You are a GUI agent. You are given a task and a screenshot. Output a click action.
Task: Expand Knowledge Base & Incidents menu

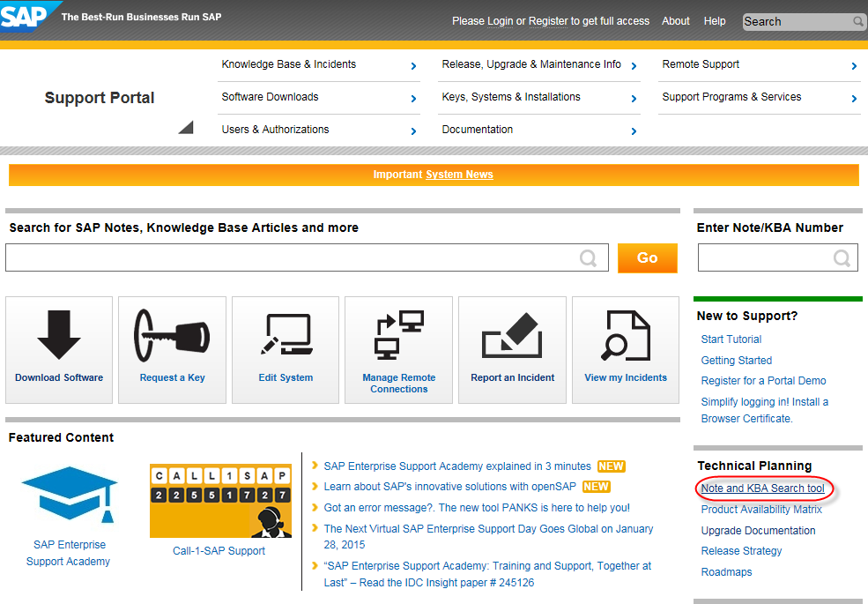pyautogui.click(x=413, y=66)
